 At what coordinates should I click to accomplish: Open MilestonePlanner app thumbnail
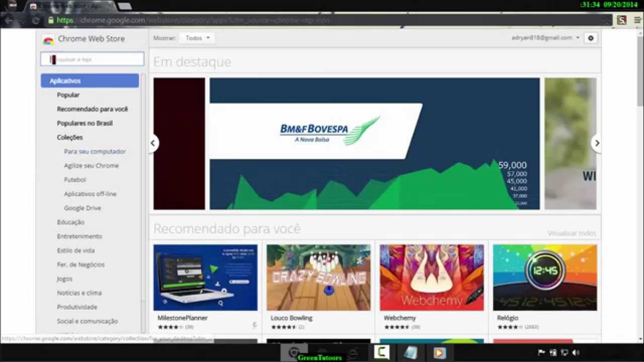tap(205, 278)
